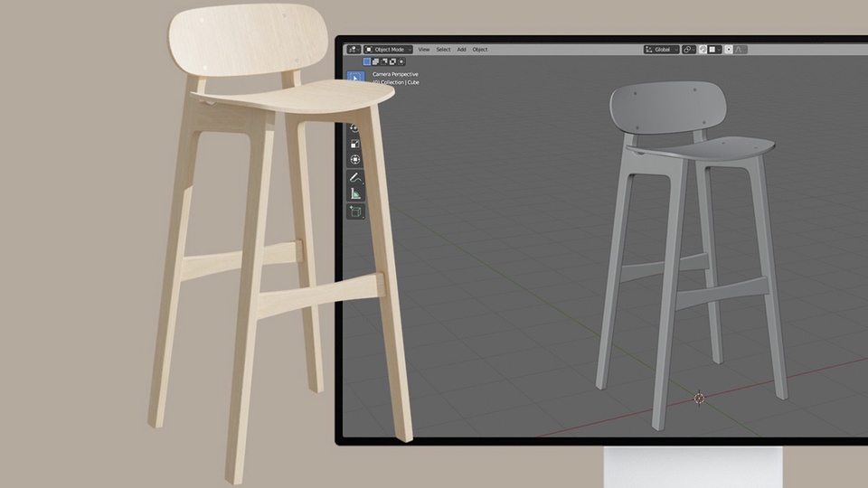Open the Add menu
The image size is (868, 488).
pos(461,49)
